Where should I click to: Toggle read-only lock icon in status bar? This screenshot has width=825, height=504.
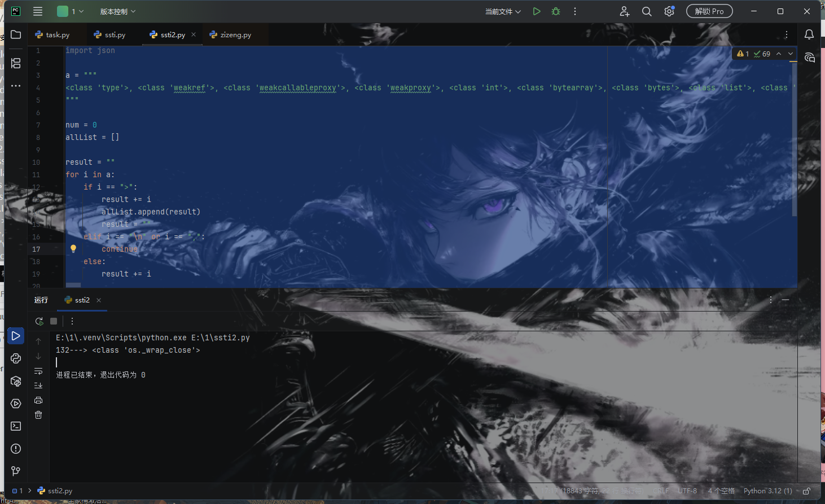[x=807, y=491]
